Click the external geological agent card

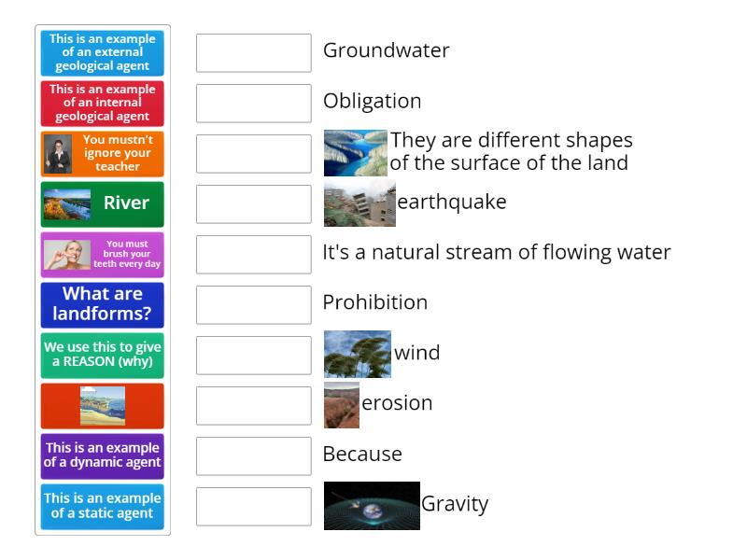(x=101, y=53)
